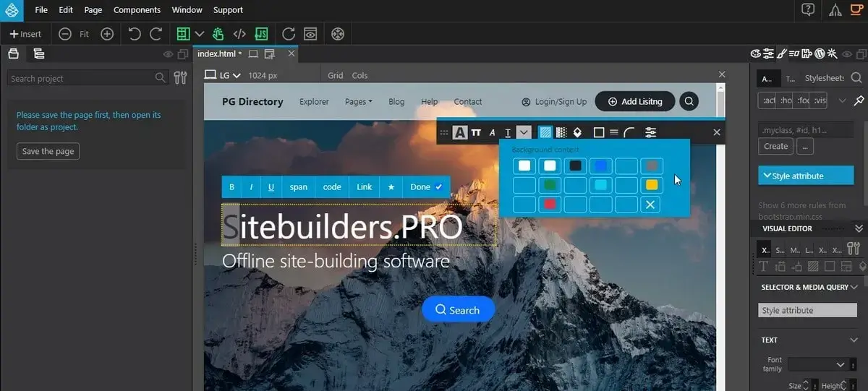Select the gradient background icon
The image size is (868, 391).
click(x=561, y=132)
